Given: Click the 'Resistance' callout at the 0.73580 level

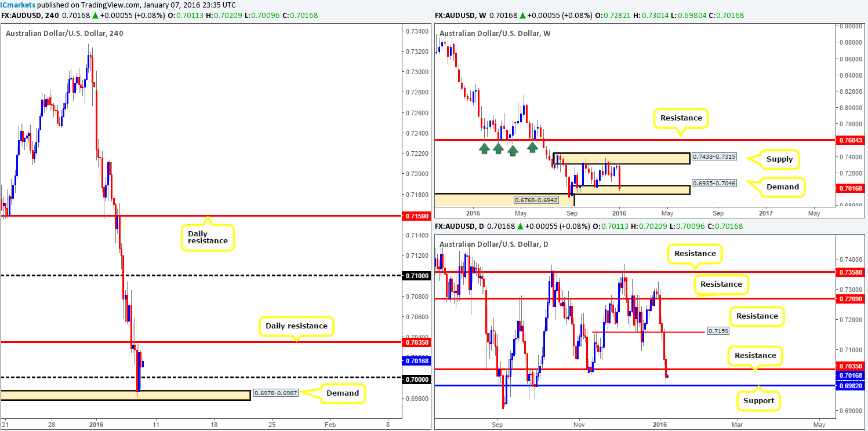Looking at the screenshot, I should coord(695,253).
